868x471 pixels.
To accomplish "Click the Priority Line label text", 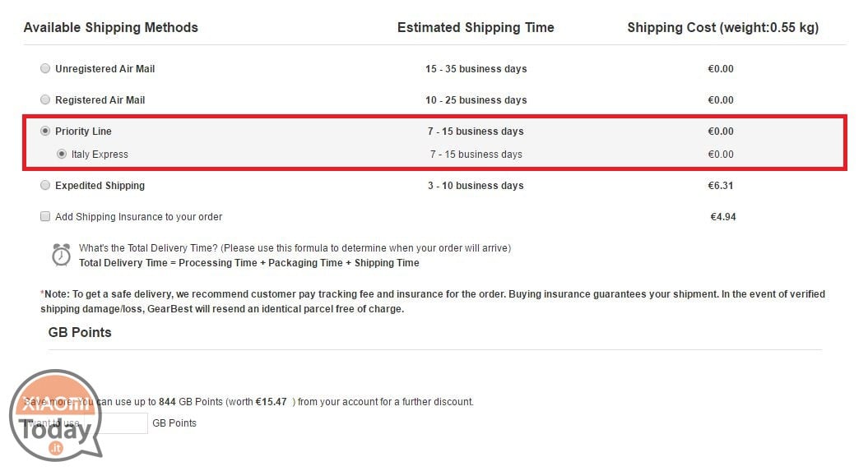I will [x=83, y=131].
